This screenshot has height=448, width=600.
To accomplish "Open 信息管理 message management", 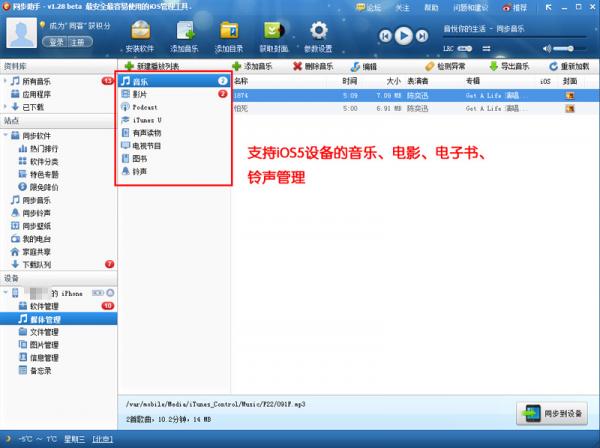I will coord(38,358).
